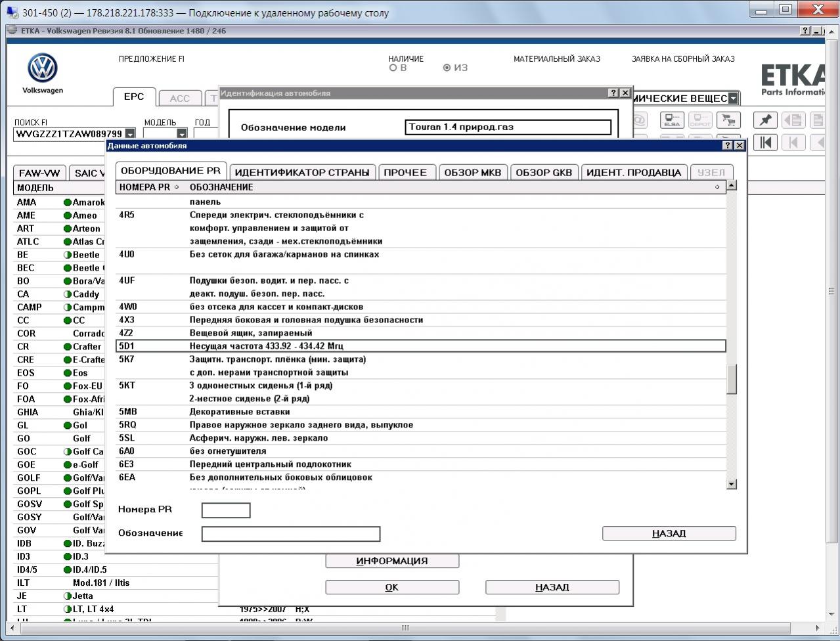Click the previous page document icon
This screenshot has height=641, width=840.
[x=793, y=120]
